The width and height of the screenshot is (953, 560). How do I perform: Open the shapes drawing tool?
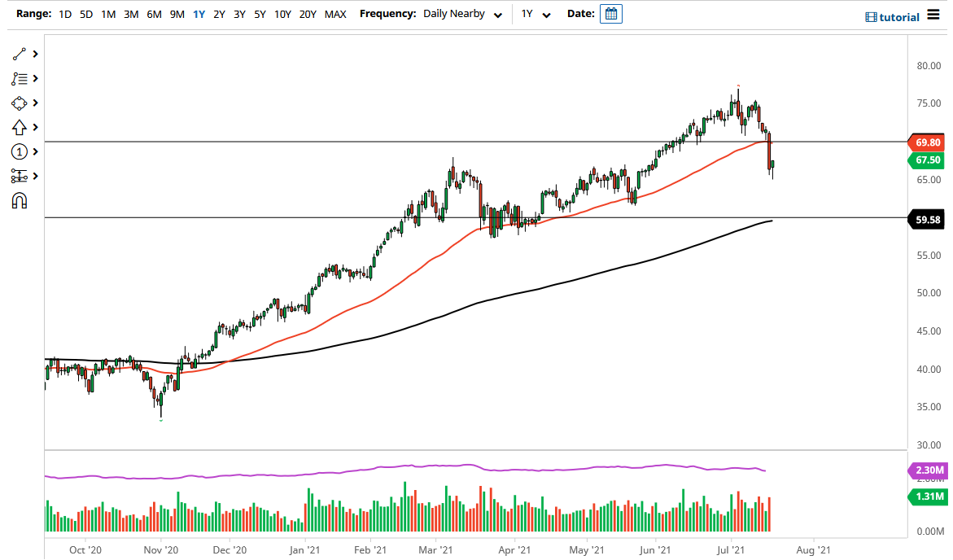tap(20, 103)
